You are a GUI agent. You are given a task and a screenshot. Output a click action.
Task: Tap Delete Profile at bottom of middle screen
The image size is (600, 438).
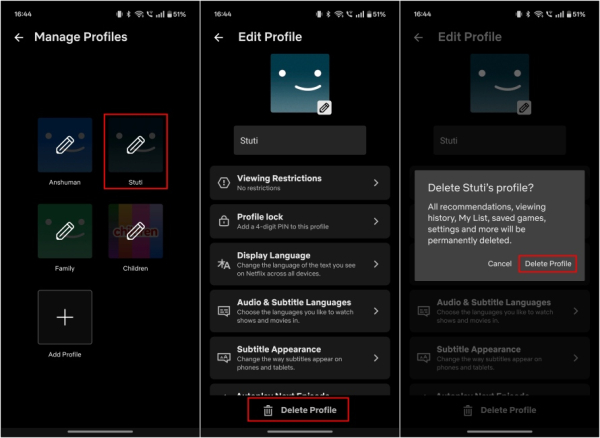coord(298,410)
